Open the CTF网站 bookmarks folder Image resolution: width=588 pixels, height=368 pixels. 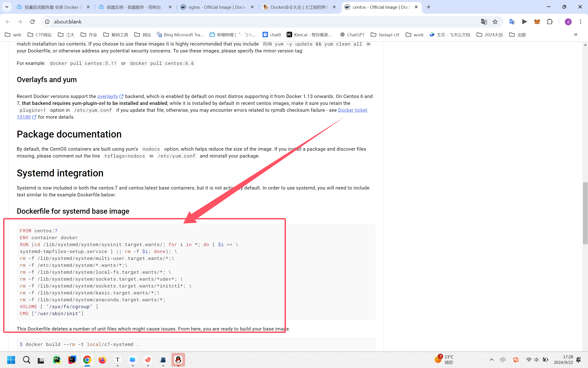click(x=40, y=34)
